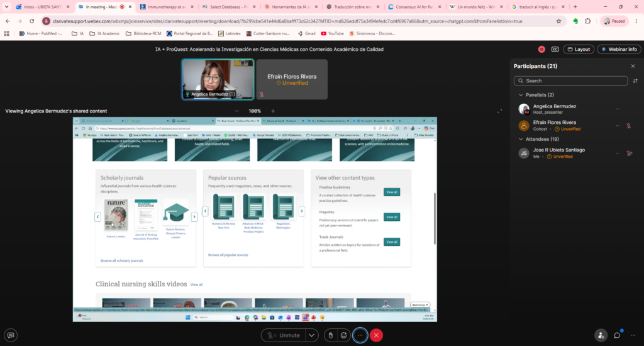Zoom out shared content with minus

(x=236, y=111)
